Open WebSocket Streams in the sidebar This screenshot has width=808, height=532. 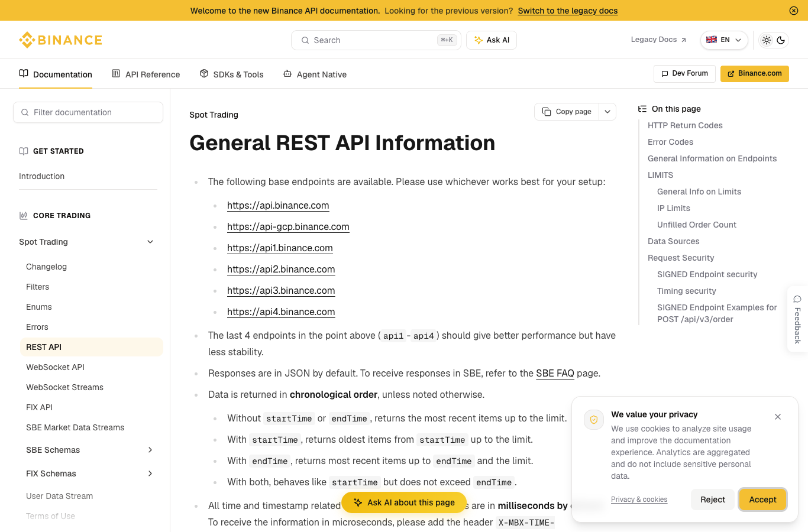(x=64, y=387)
